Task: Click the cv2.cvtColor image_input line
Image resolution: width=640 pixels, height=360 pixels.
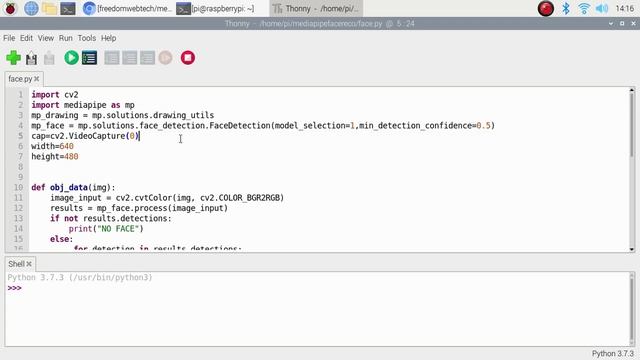Action: click(x=167, y=198)
